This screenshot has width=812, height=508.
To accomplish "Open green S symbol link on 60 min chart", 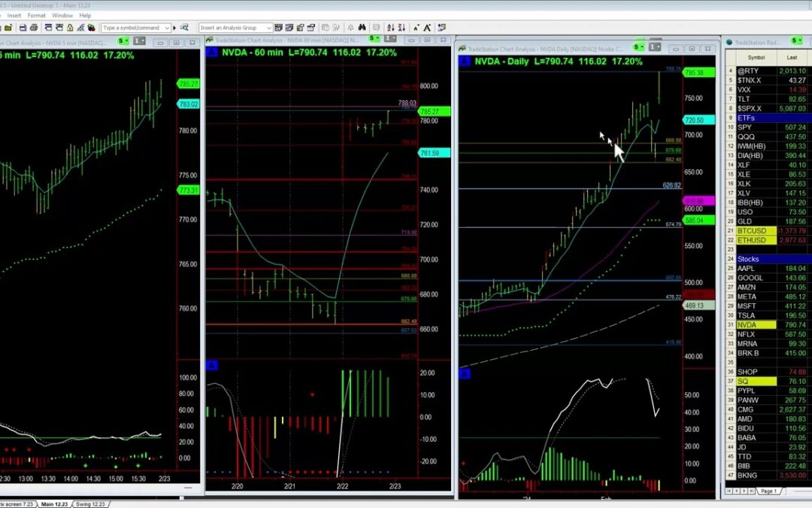I will pyautogui.click(x=374, y=39).
